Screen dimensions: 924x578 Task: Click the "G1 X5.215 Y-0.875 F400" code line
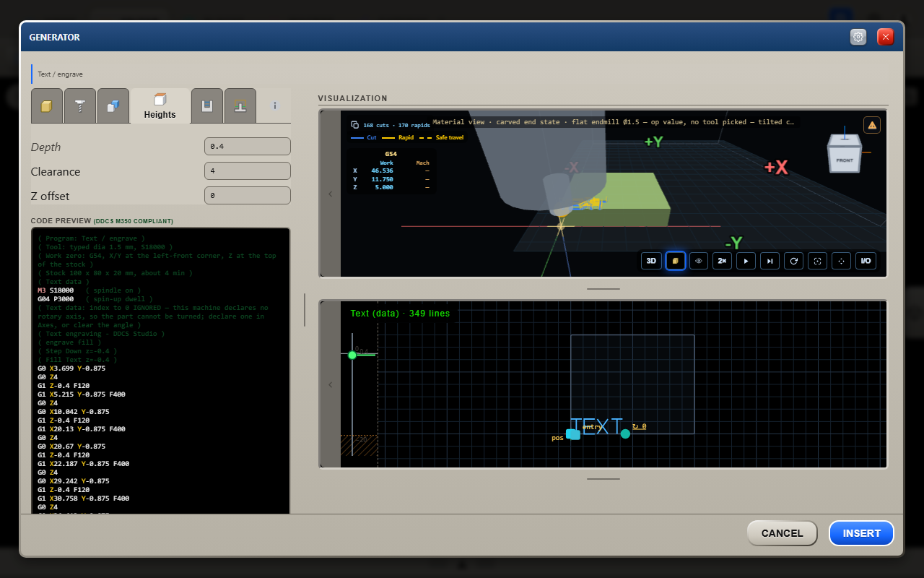click(82, 394)
